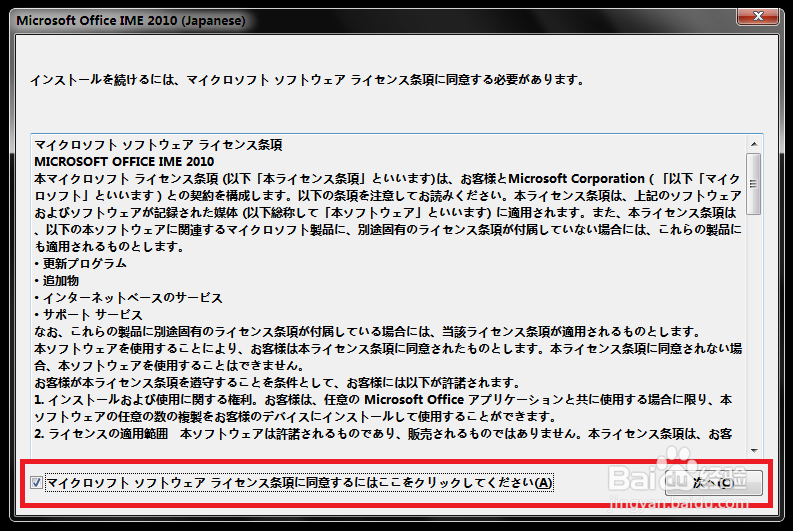The height and width of the screenshot is (531, 793).
Task: Click the line starting お客様が本ライセンス条項を遵守する
Action: click(277, 383)
